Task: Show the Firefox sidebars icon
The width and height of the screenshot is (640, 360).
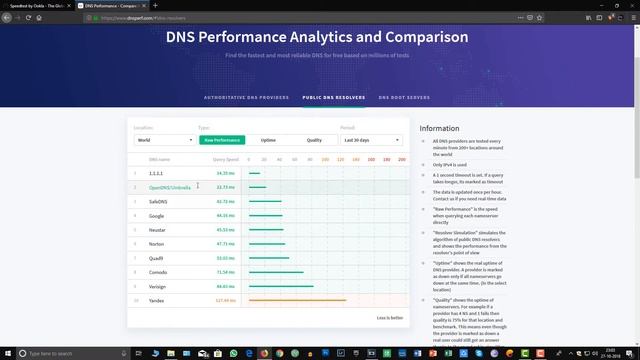Action: coord(599,18)
